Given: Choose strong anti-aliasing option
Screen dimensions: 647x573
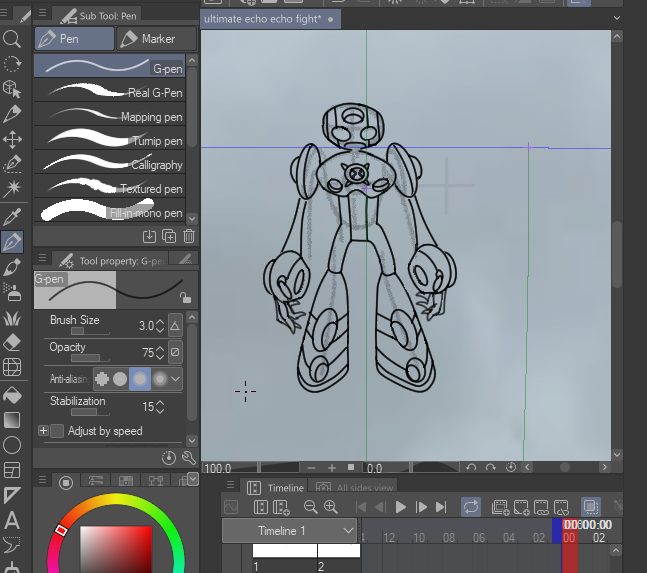Looking at the screenshot, I should [x=160, y=379].
